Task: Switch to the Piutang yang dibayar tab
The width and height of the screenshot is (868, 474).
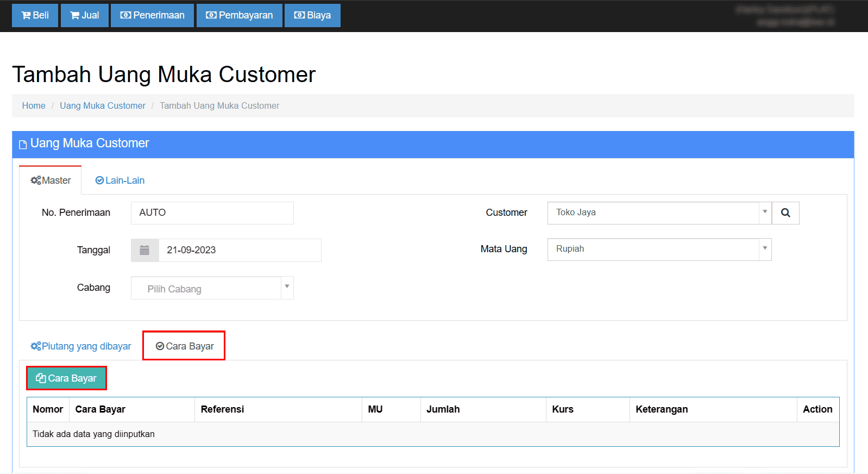Action: [81, 346]
